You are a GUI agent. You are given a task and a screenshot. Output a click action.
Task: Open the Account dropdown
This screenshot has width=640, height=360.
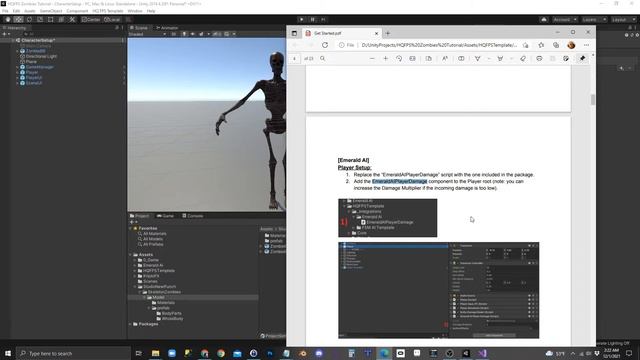tap(564, 20)
